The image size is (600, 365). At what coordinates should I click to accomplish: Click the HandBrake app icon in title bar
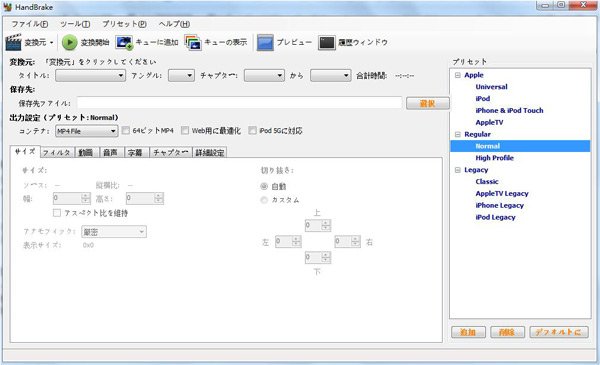8,7
